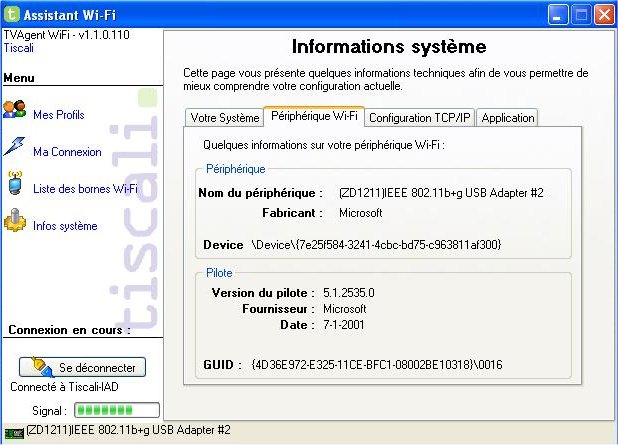Image resolution: width=618 pixels, height=445 pixels.
Task: Open Liste des bornes Wi-Fi link
Action: [x=85, y=189]
